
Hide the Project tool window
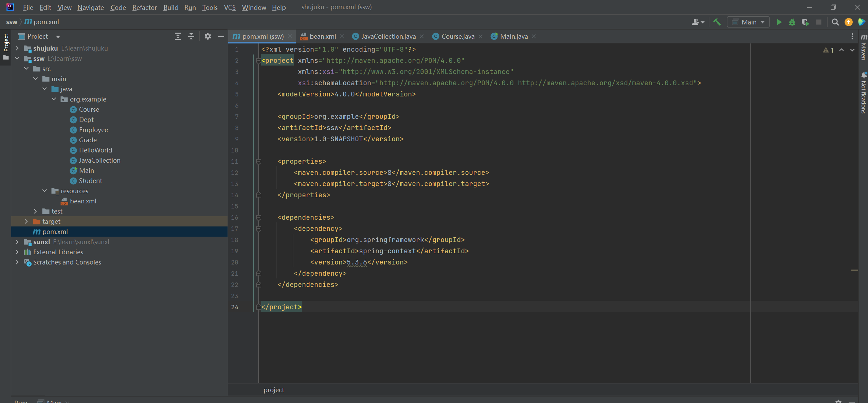[221, 36]
